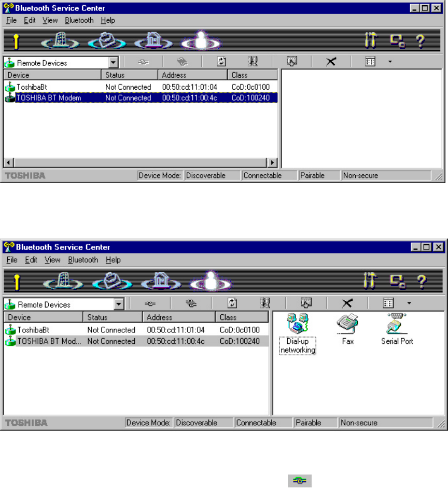Select highlighted TOSHIBA BT Modem row
This screenshot has height=488, width=448.
click(x=141, y=97)
